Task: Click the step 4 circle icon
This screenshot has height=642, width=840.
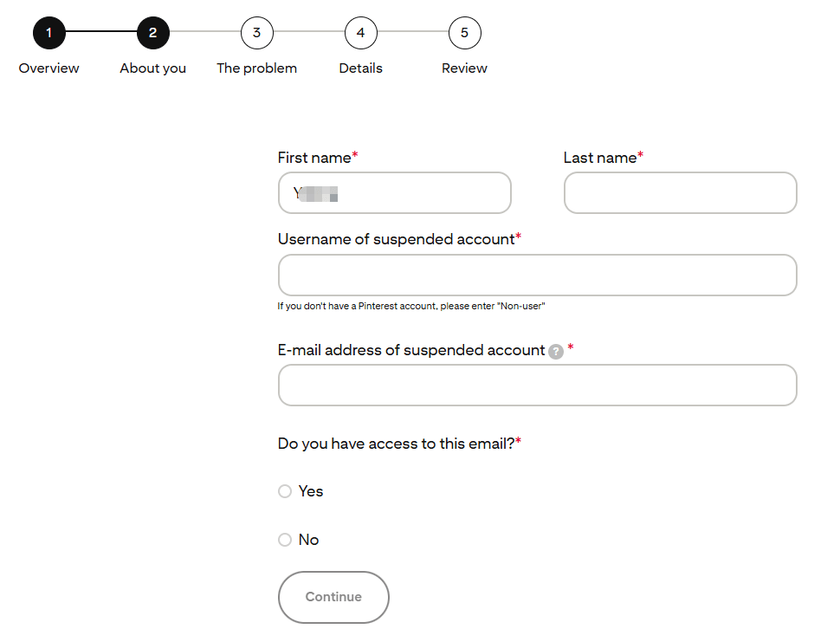Action: (x=360, y=33)
